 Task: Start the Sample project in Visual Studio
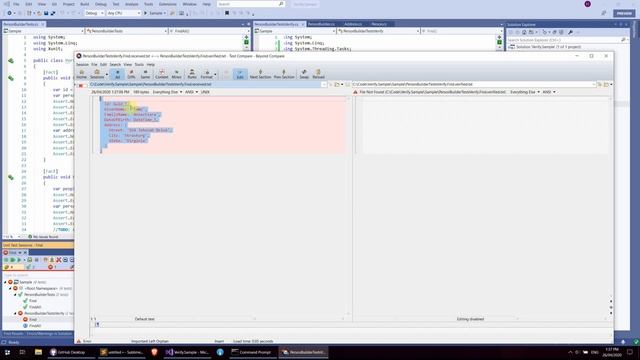(155, 13)
